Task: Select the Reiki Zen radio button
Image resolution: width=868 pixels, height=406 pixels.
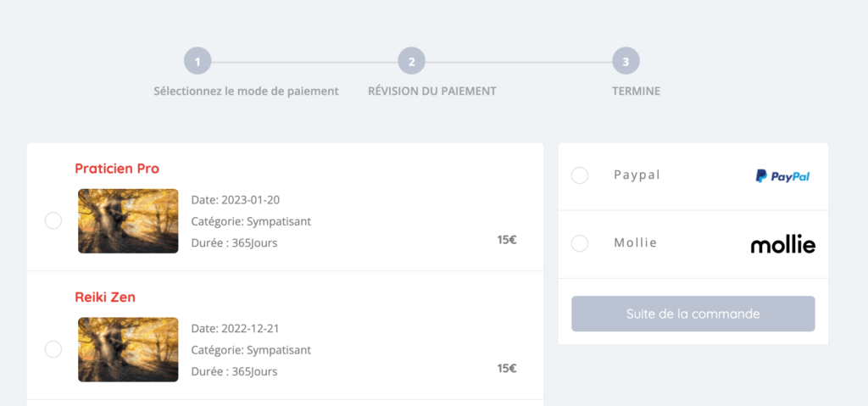Action: click(53, 349)
